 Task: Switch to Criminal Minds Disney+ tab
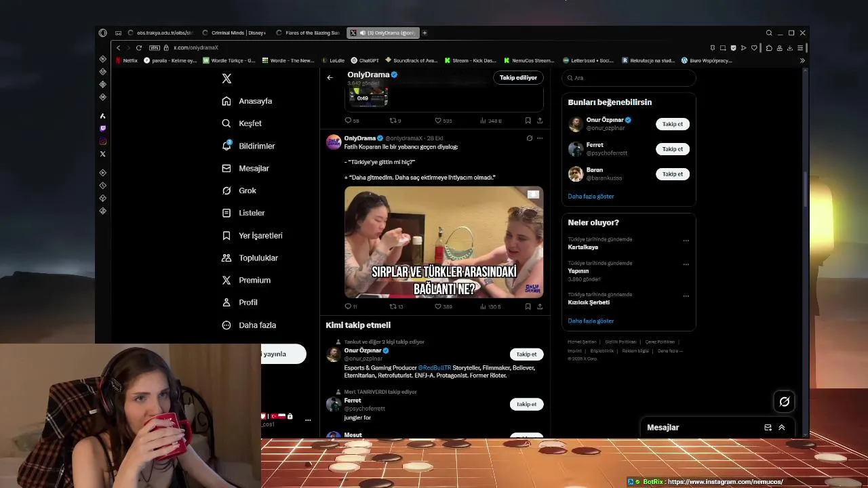234,33
